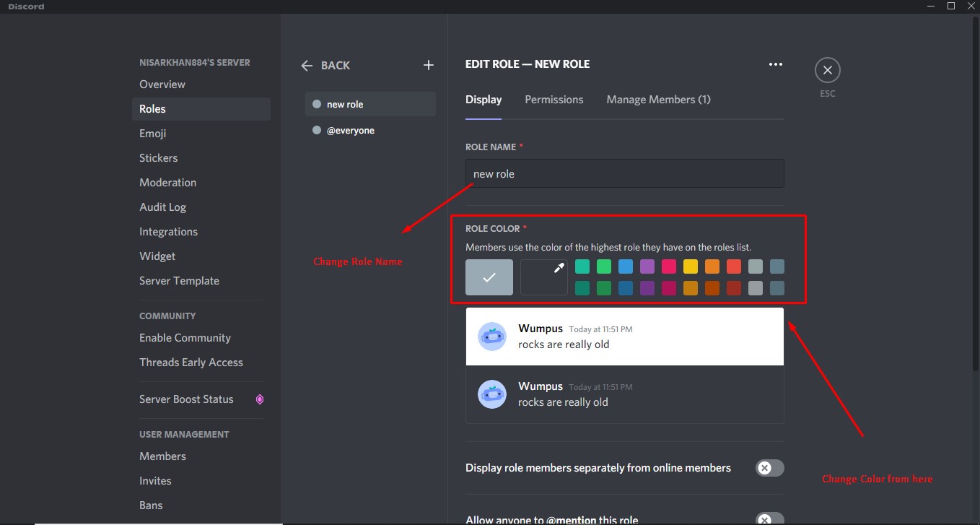Pick the dark red swatch in bottom row
This screenshot has width=980, height=525.
[734, 288]
